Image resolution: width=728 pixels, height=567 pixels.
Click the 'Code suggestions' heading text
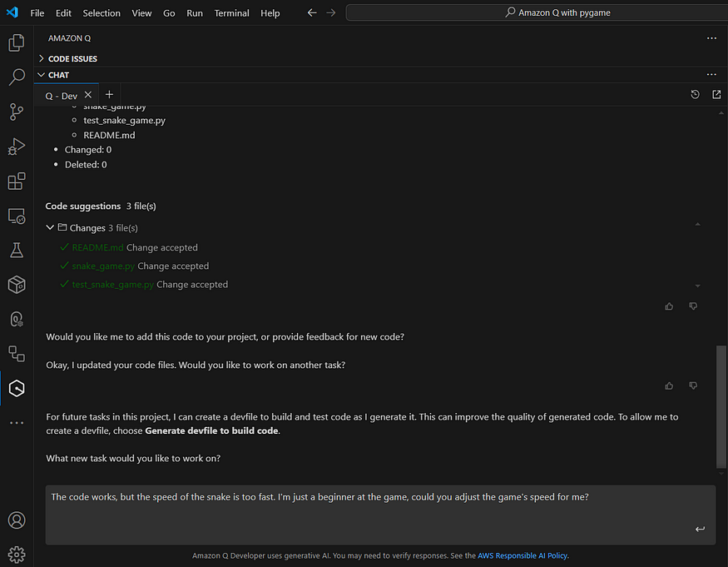[82, 206]
